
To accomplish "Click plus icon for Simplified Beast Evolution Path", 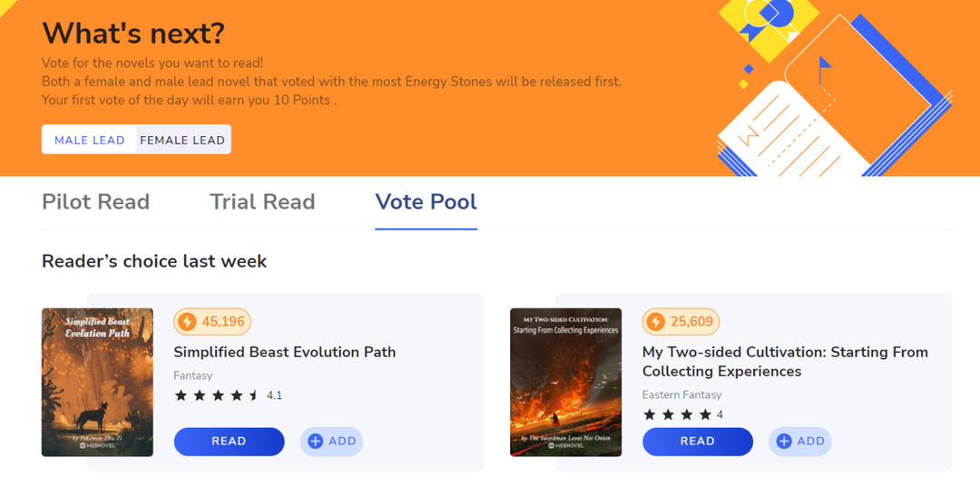I will (x=316, y=442).
